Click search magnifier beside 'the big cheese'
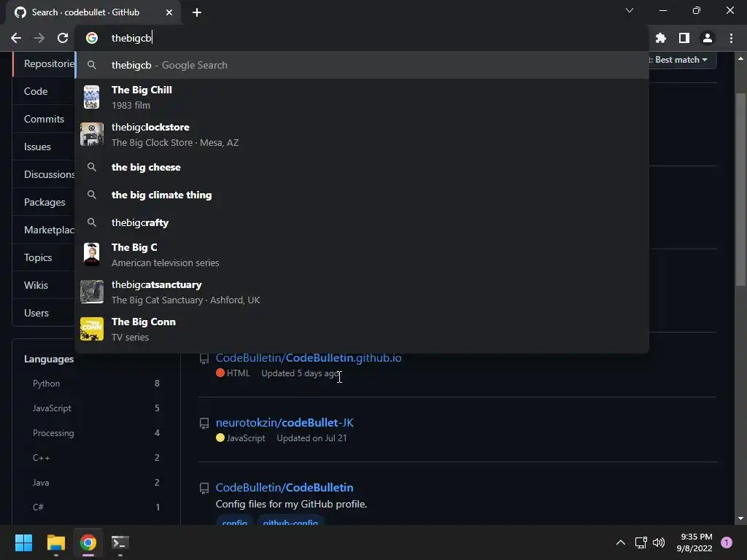Image resolution: width=747 pixels, height=560 pixels. tap(91, 167)
